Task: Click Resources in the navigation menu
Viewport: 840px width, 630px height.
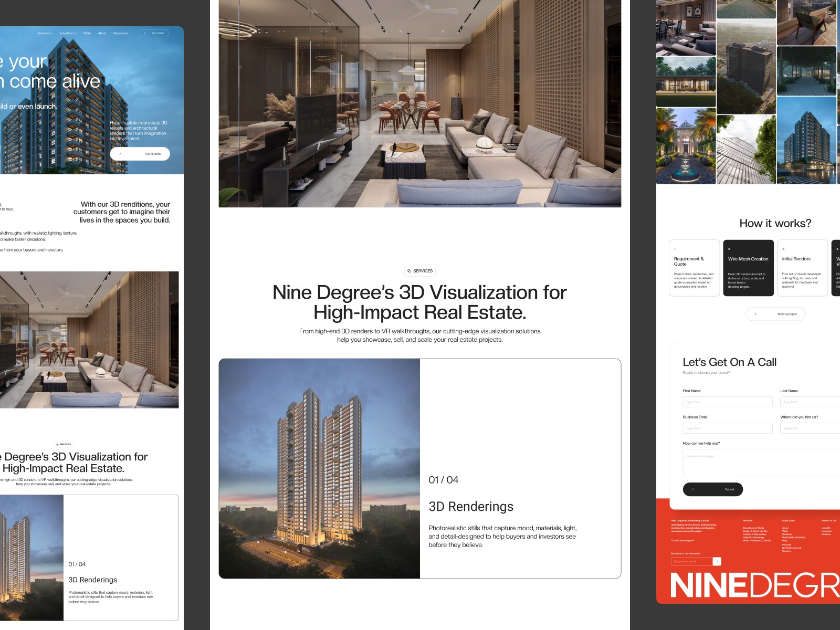Action: pyautogui.click(x=121, y=33)
